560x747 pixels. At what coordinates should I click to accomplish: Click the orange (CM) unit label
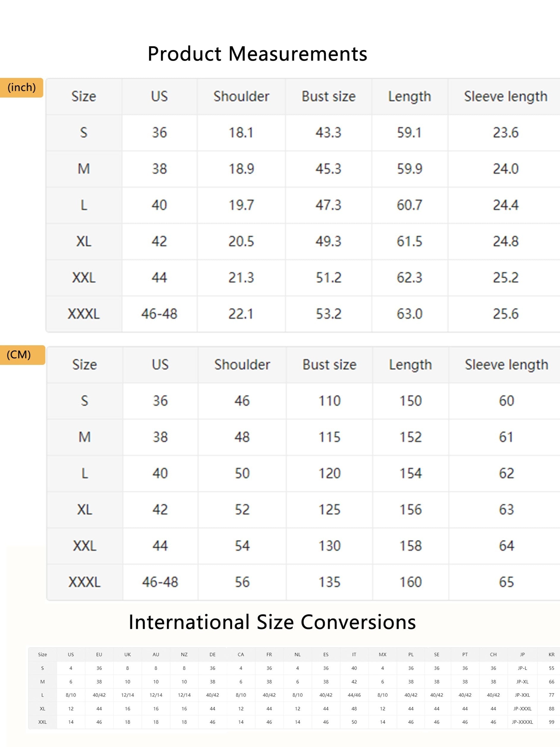pos(19,354)
